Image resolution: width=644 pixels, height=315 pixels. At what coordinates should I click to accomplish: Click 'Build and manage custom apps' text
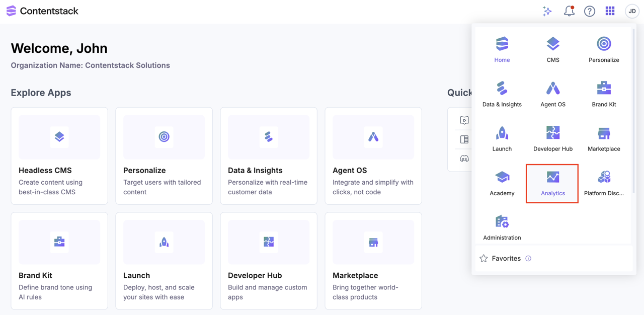point(267,292)
